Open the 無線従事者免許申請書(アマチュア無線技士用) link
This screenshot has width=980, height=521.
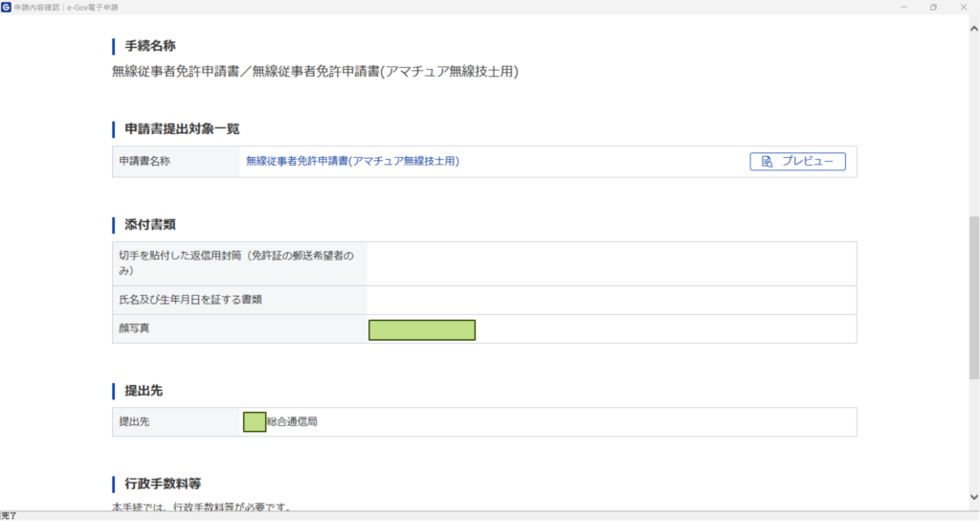point(352,162)
